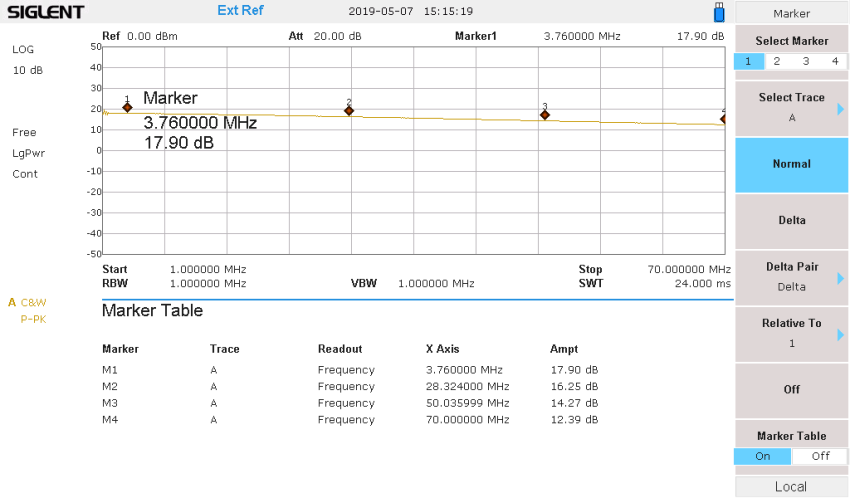
Task: Click the Ext Ref indicator
Action: click(240, 10)
